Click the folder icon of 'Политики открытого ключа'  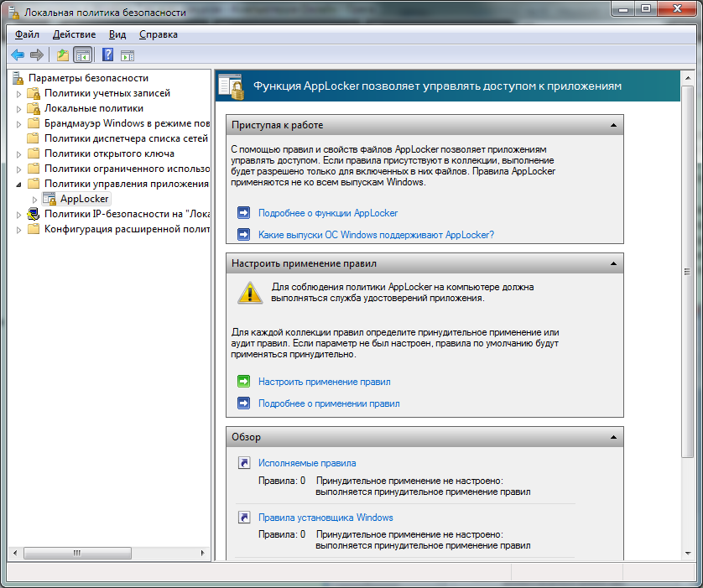[34, 154]
